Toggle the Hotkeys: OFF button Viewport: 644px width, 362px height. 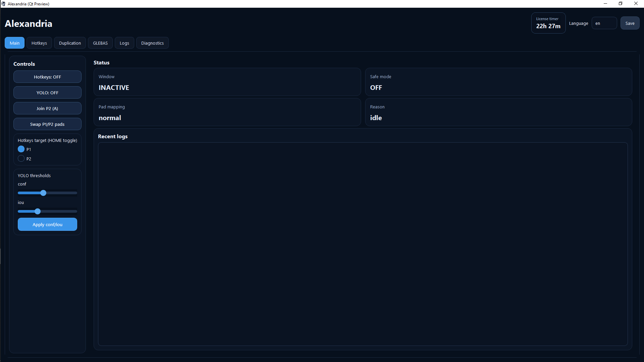(47, 77)
